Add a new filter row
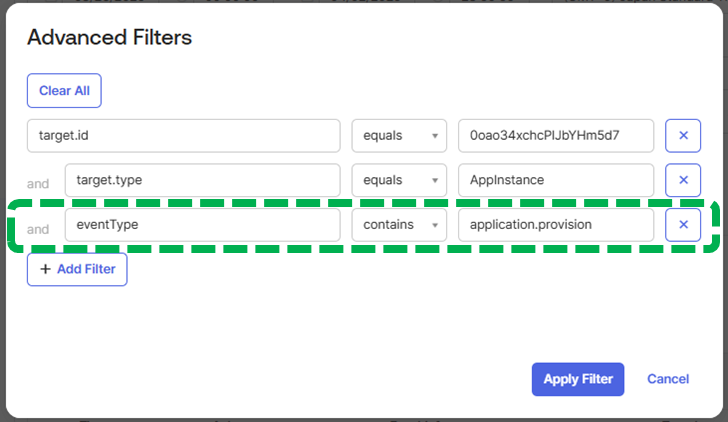The height and width of the screenshot is (422, 728). point(77,269)
